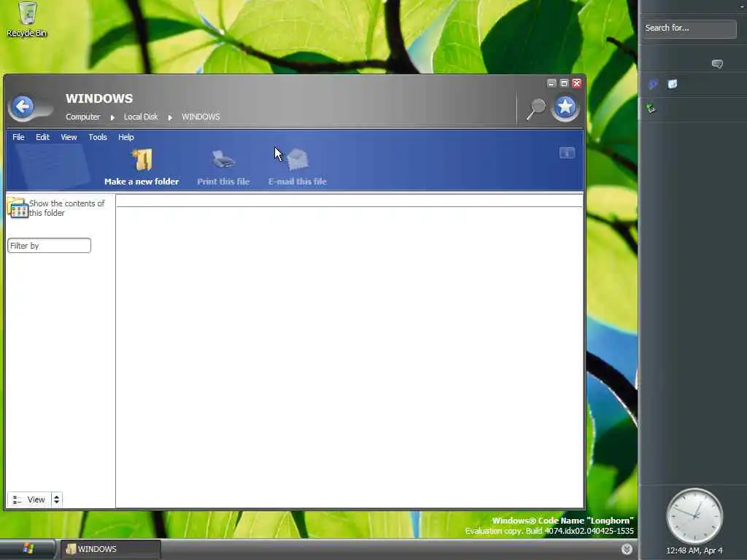Screen dimensions: 747x560
Task: Open the Tools menu
Action: tap(98, 137)
